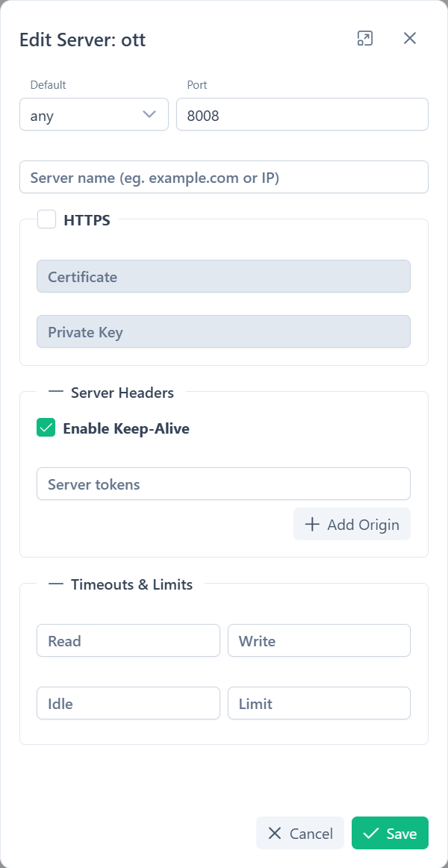Click the X icon inside the Cancel button
This screenshot has width=448, height=868.
click(273, 833)
